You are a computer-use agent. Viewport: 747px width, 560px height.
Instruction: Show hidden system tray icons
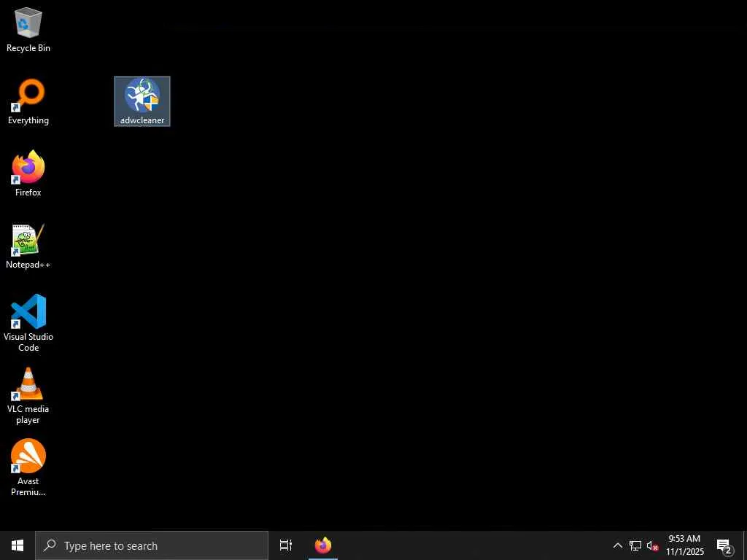tap(617, 545)
